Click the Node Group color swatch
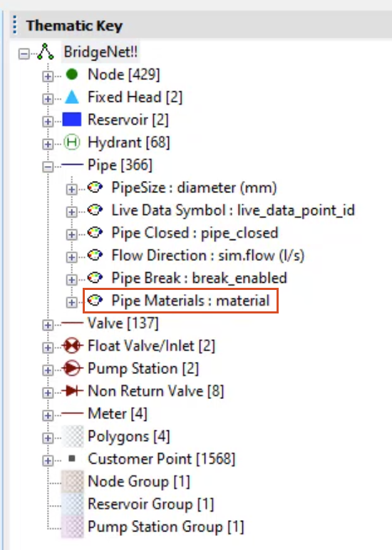Screen dimensions: 392x550 point(73,482)
